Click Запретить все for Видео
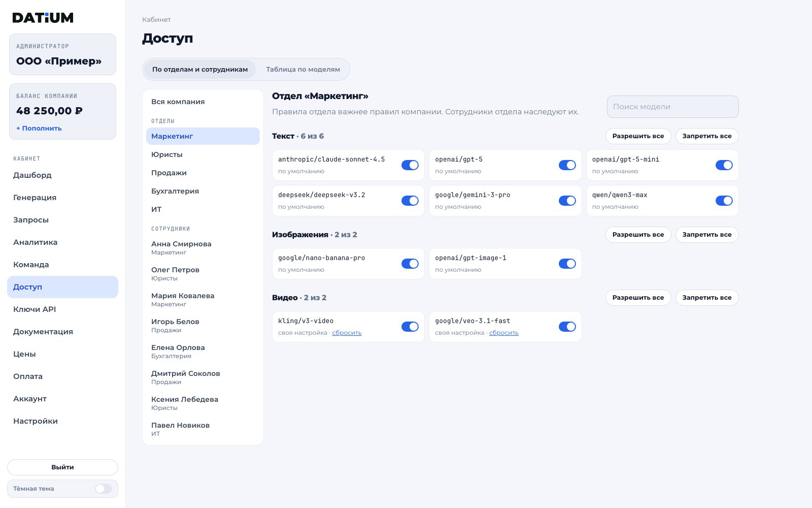The width and height of the screenshot is (812, 508). click(x=707, y=298)
